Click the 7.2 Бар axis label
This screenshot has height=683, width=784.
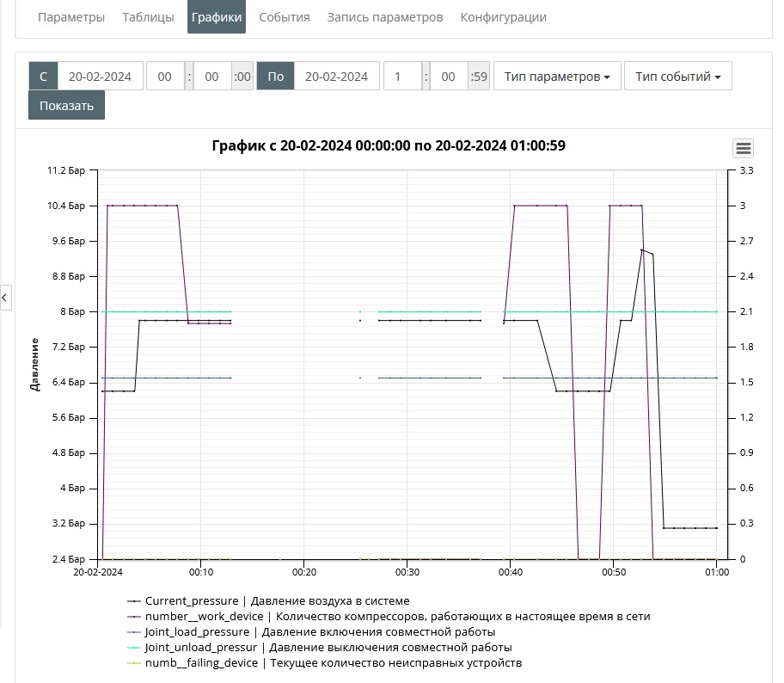(x=69, y=347)
